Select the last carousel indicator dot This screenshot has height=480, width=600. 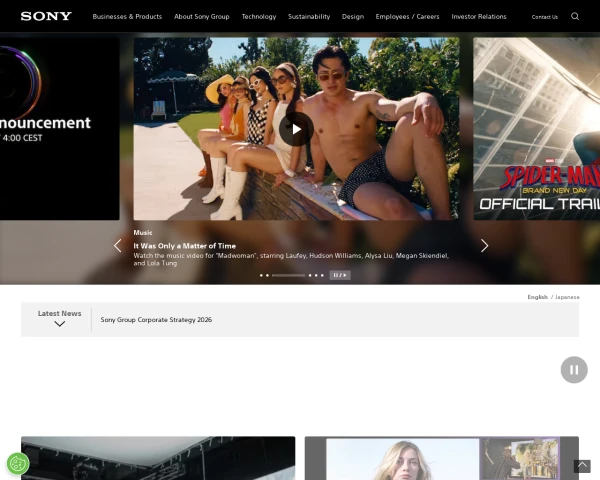point(322,275)
